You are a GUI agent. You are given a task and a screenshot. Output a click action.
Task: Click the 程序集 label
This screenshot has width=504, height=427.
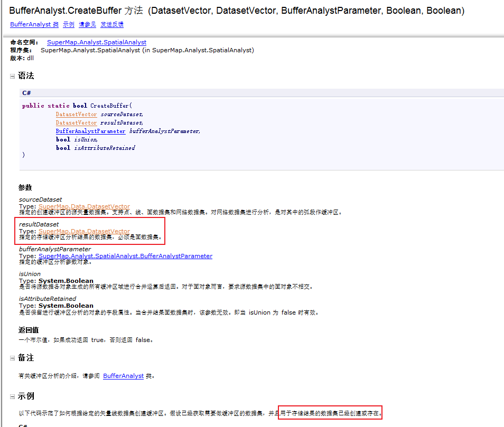[21, 50]
